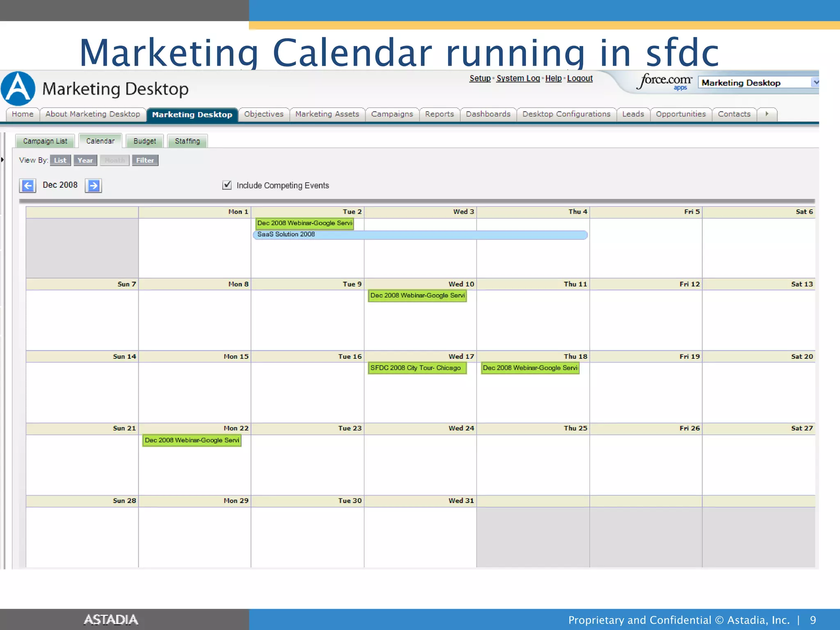Click the Tue 2 day header
Image resolution: width=840 pixels, height=630 pixels.
pyautogui.click(x=308, y=212)
